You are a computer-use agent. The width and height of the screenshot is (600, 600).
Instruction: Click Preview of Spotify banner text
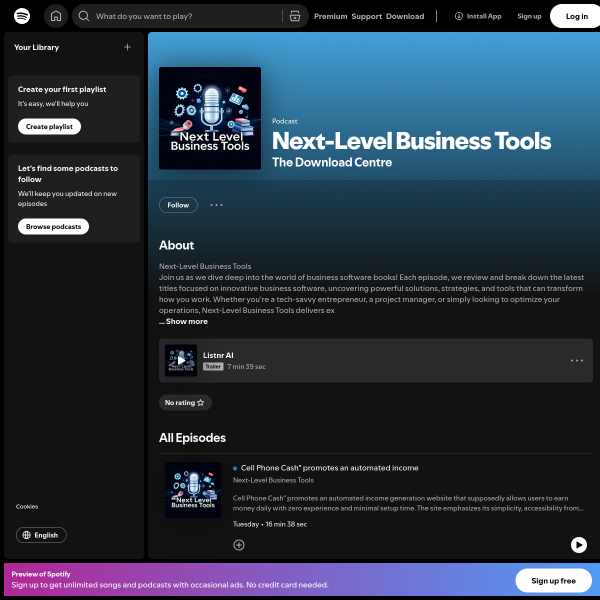pyautogui.click(x=41, y=574)
